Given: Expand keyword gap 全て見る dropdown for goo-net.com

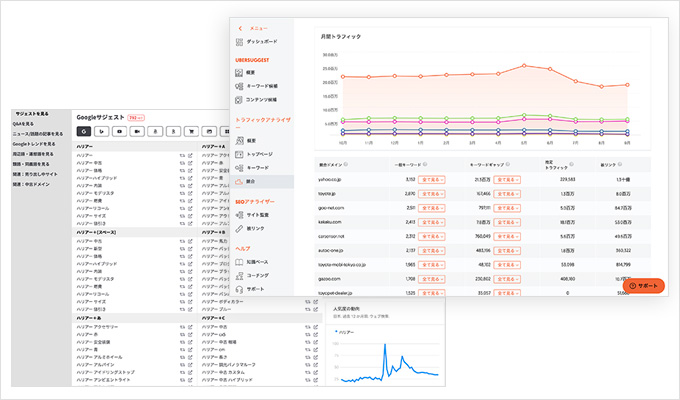Looking at the screenshot, I should click(x=507, y=208).
